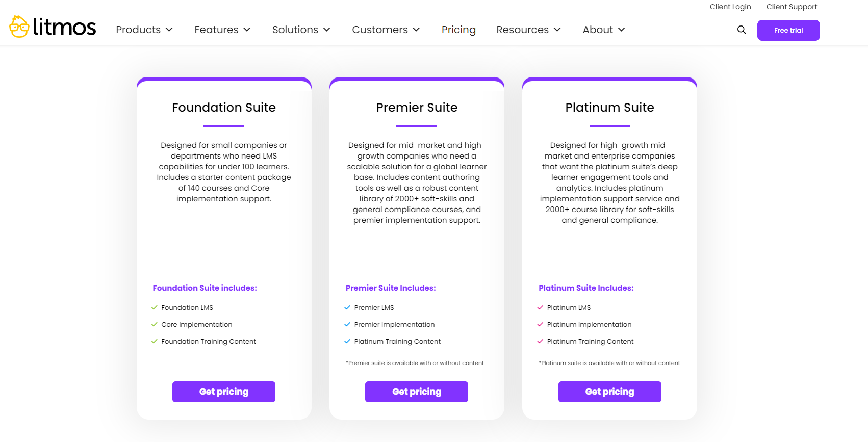Image resolution: width=868 pixels, height=442 pixels.
Task: Open the Client Login link
Action: pos(730,7)
